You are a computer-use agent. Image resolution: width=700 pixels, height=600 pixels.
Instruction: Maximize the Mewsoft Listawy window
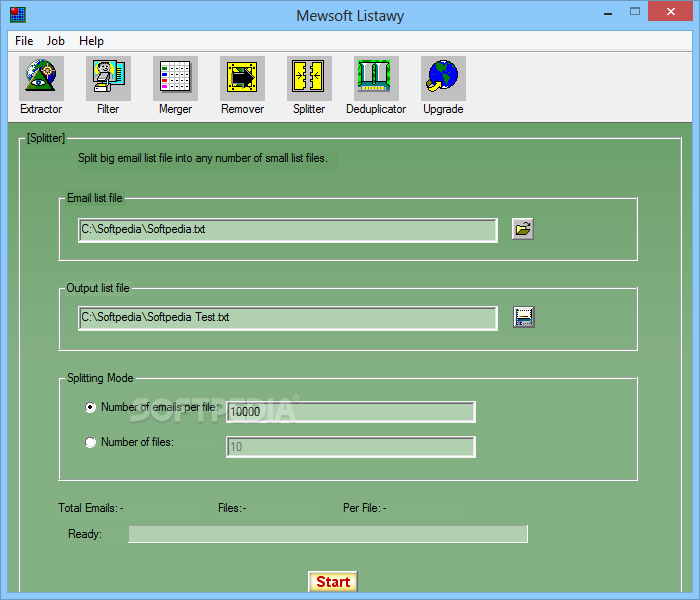coord(635,12)
